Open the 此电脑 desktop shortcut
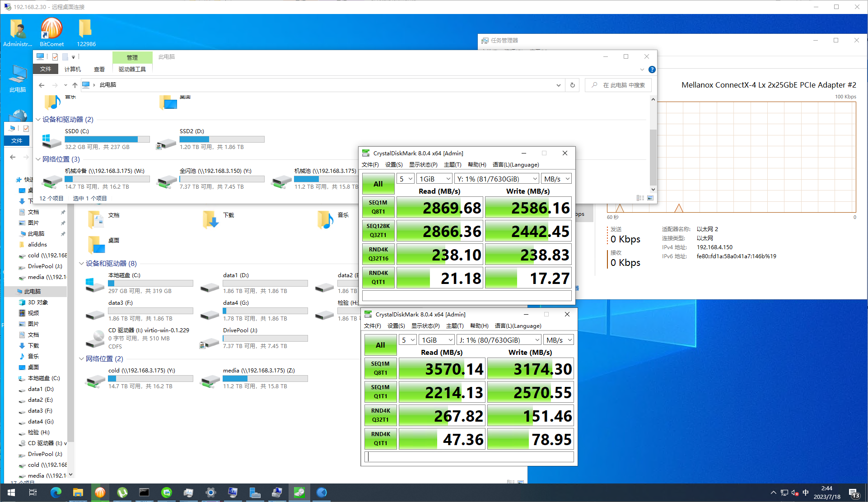 [18, 78]
